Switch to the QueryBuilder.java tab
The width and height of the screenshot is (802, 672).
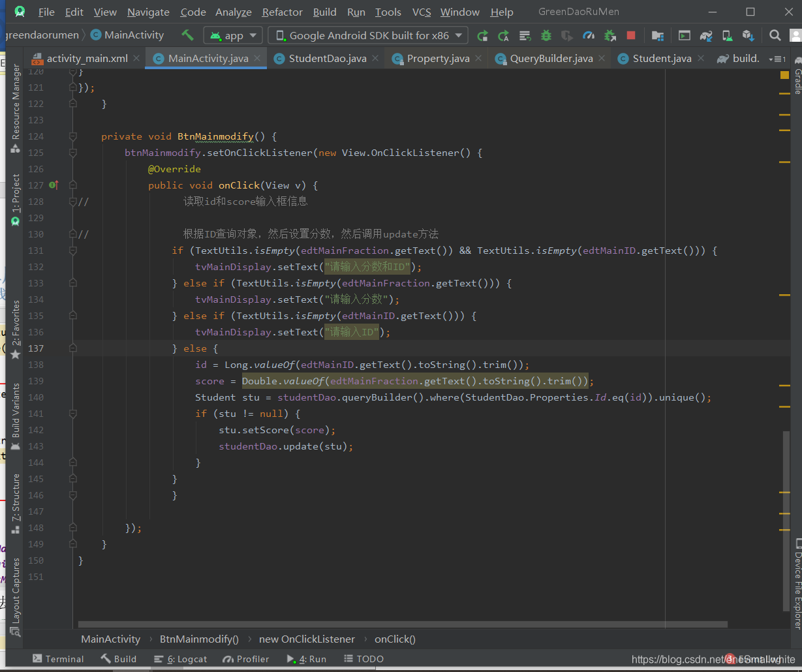coord(551,58)
